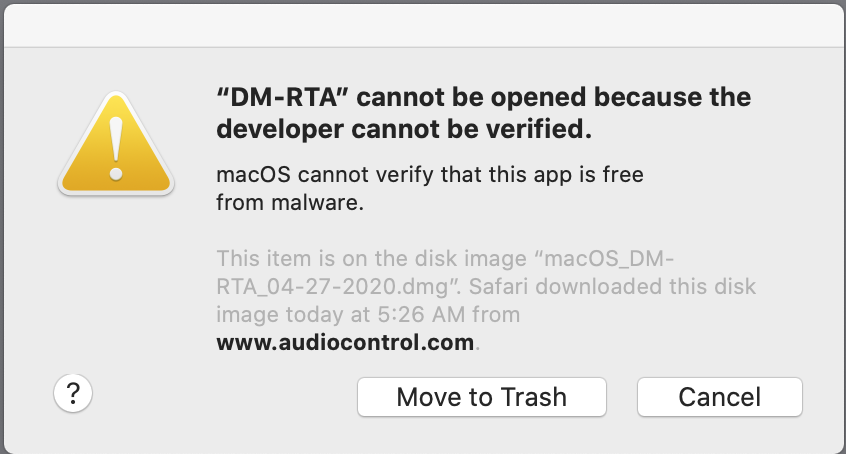Click the "macOS_DM-" disk image name fragment

(609, 259)
